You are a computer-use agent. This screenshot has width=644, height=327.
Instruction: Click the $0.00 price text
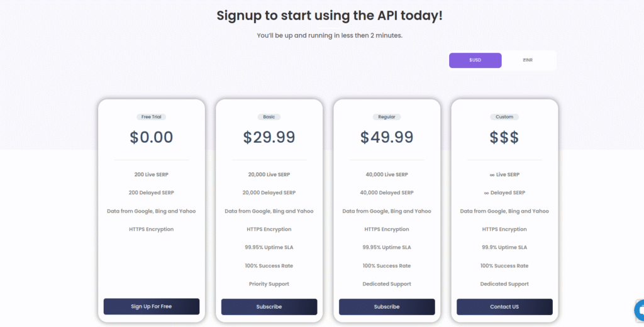152,137
